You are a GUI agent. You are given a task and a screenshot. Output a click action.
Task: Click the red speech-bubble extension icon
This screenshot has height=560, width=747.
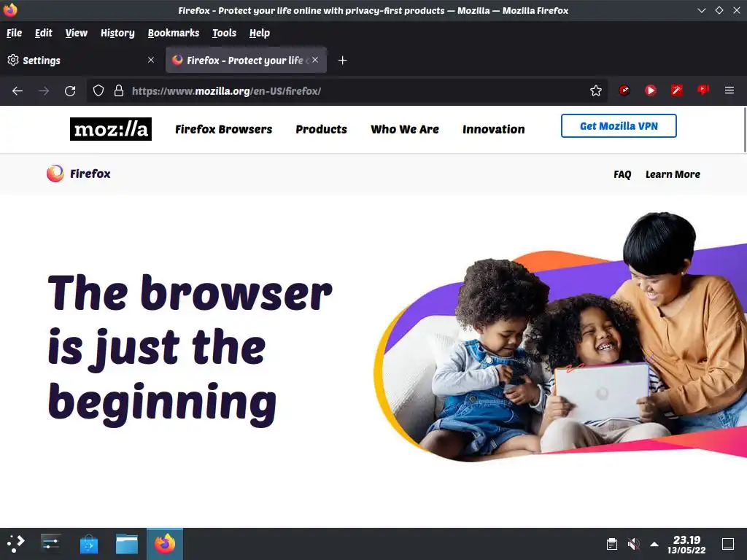[x=703, y=90]
